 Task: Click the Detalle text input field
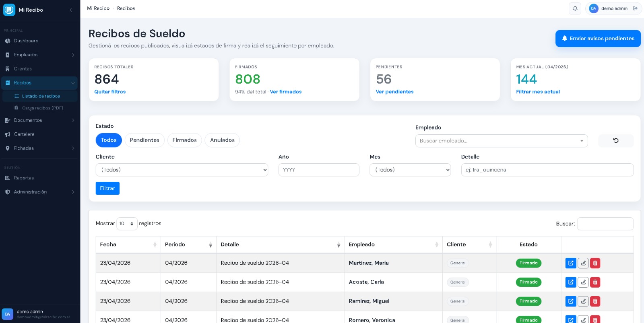(547, 170)
